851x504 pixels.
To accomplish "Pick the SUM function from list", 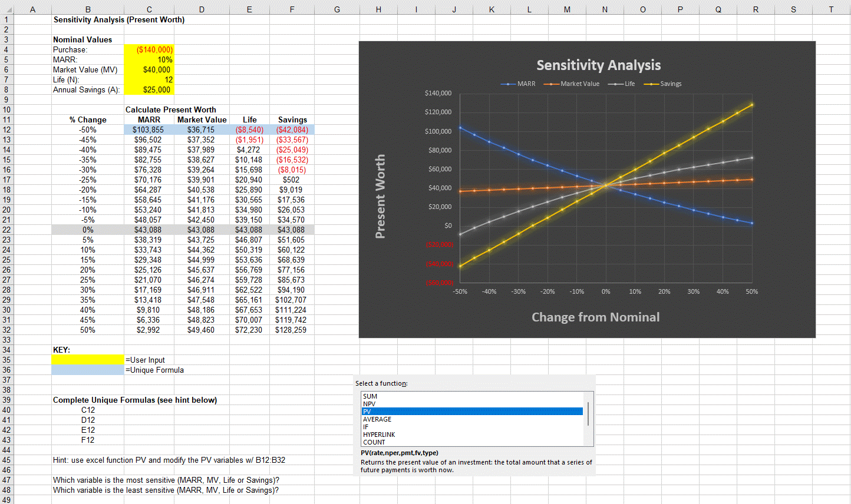I will click(x=370, y=396).
